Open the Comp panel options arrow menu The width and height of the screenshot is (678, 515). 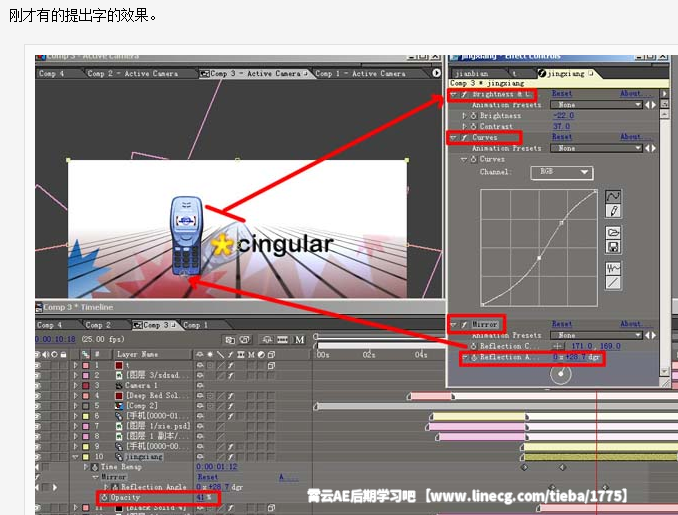click(x=436, y=73)
